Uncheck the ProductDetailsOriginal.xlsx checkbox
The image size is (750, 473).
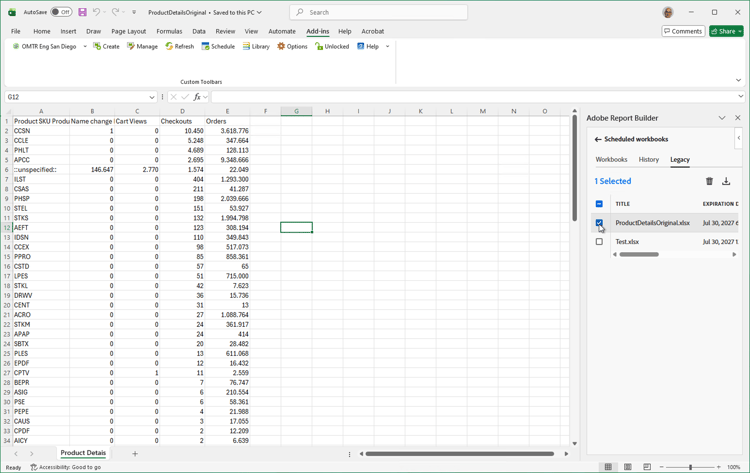click(599, 223)
